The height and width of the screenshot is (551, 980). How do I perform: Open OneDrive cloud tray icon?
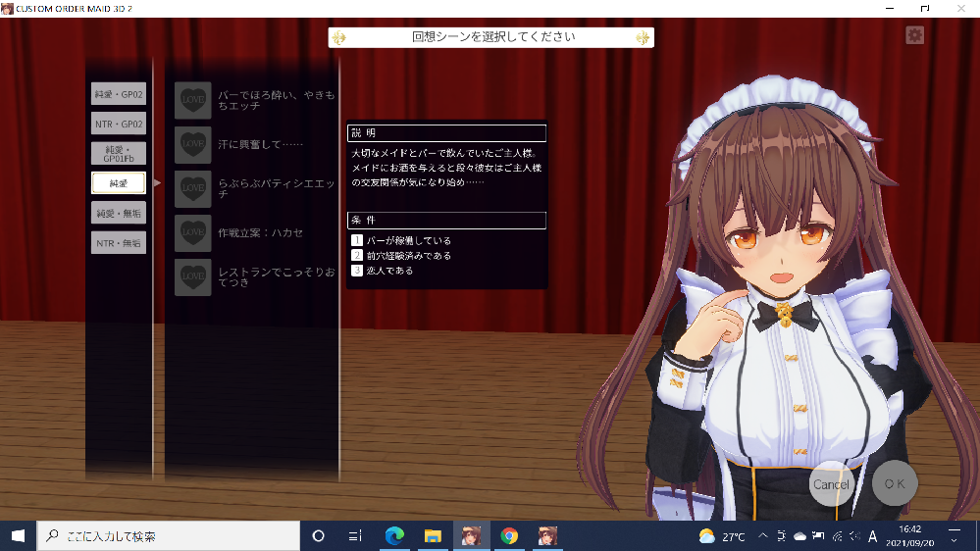point(800,536)
